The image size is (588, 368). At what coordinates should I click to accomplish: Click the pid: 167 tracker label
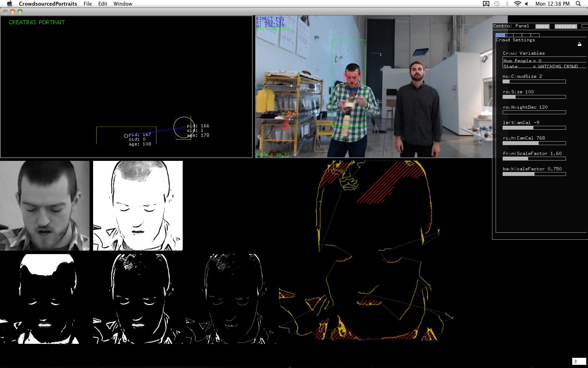click(x=140, y=134)
